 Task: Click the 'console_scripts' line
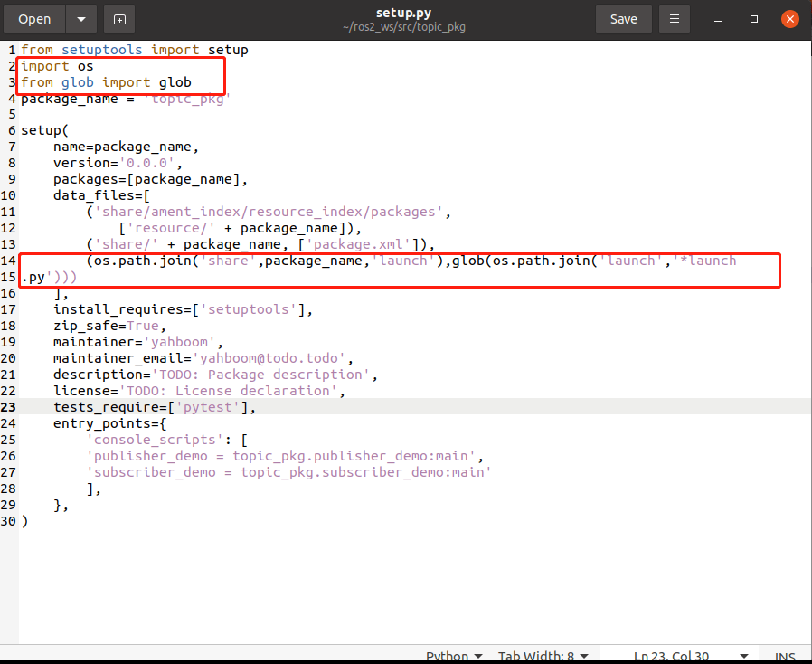tap(166, 440)
